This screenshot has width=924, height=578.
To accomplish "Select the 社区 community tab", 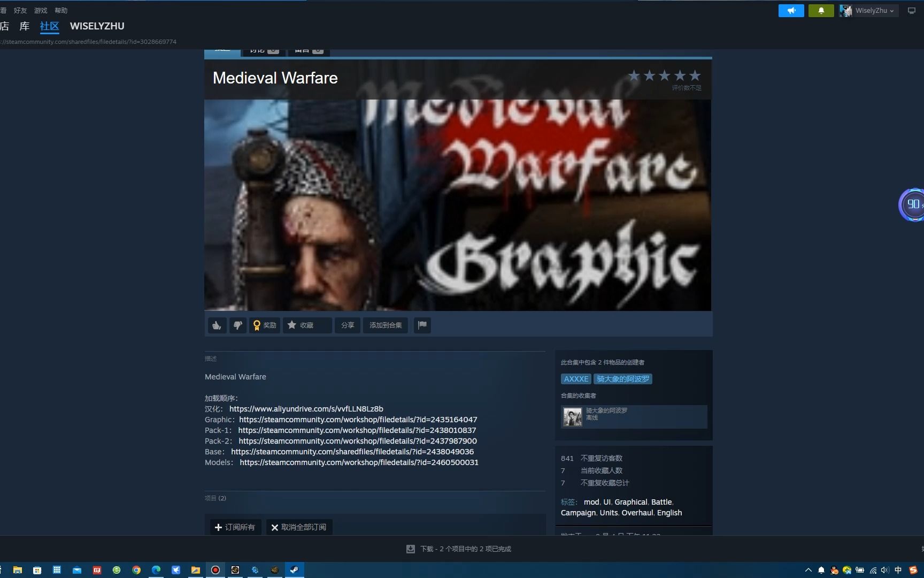I will [50, 26].
